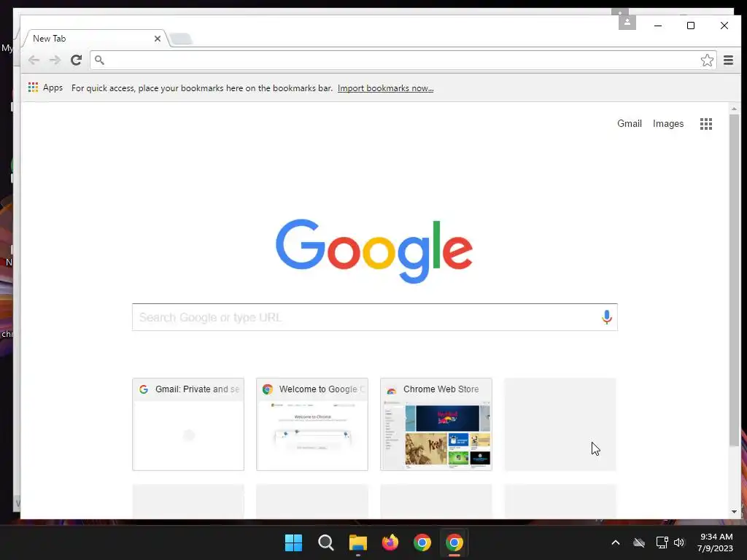The width and height of the screenshot is (747, 560).
Task: Open taskbar Search magnifier
Action: [x=326, y=542]
